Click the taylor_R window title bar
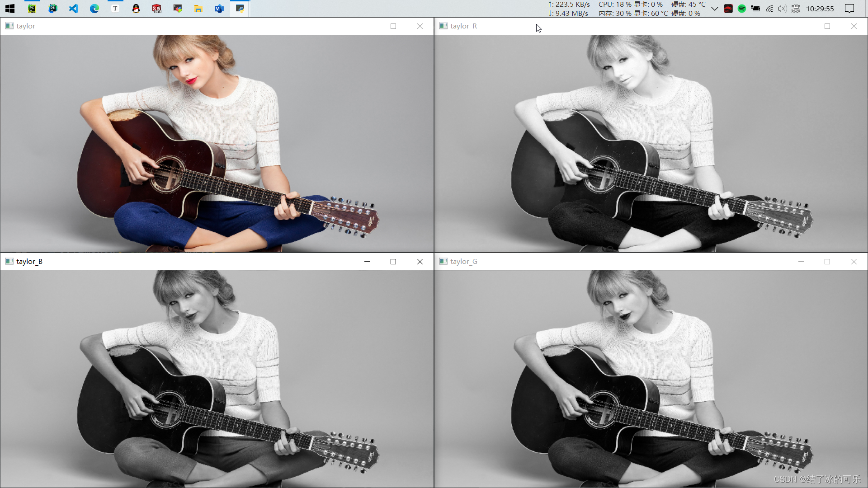This screenshot has width=868, height=488. [x=633, y=26]
